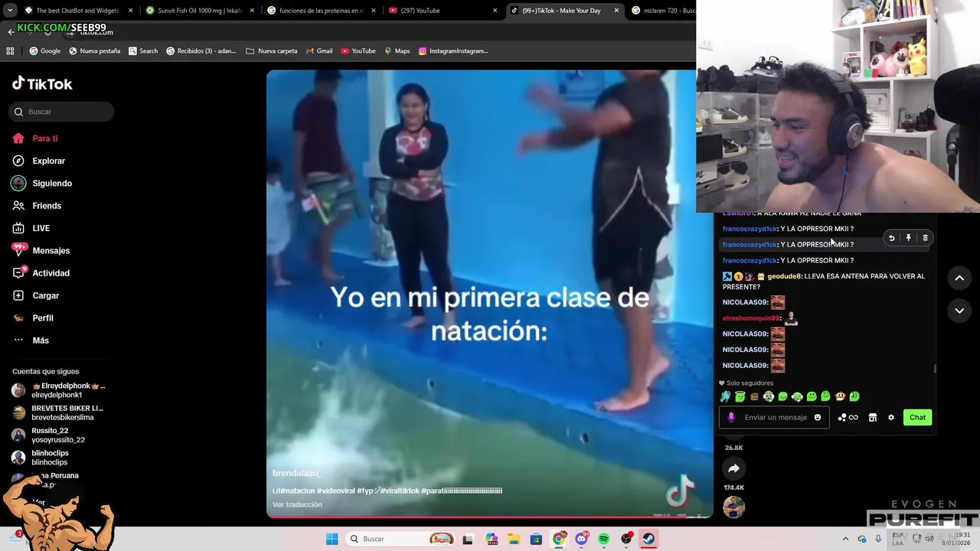Pin the highlighted chat message
Screen dimensions: 980x551
908,238
